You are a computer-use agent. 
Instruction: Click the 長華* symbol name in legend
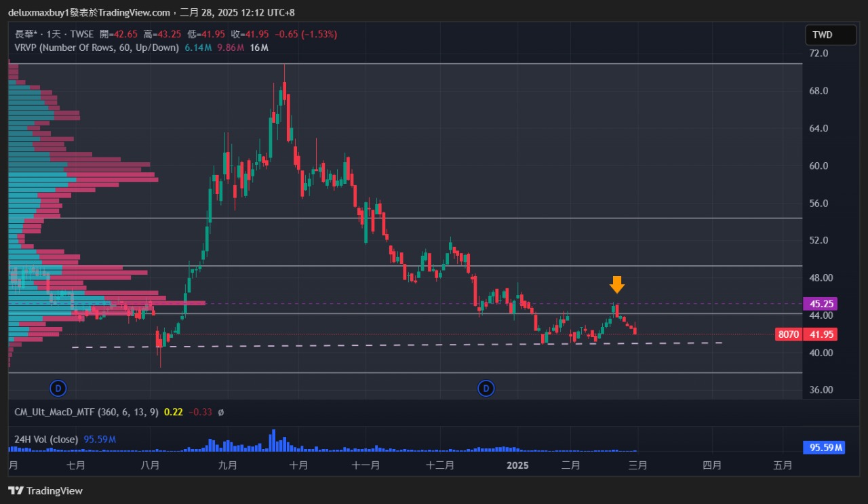click(x=25, y=34)
